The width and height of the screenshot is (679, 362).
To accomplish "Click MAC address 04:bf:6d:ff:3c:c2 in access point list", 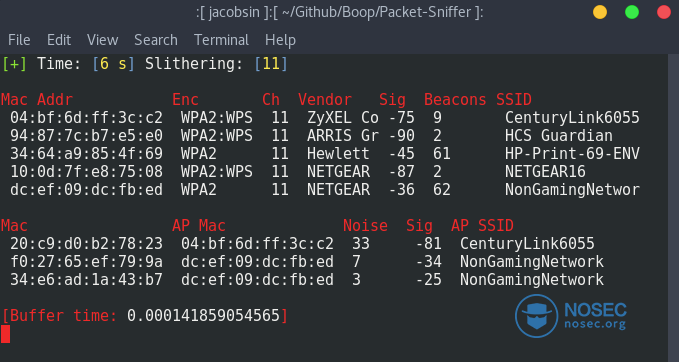I will (x=86, y=118).
